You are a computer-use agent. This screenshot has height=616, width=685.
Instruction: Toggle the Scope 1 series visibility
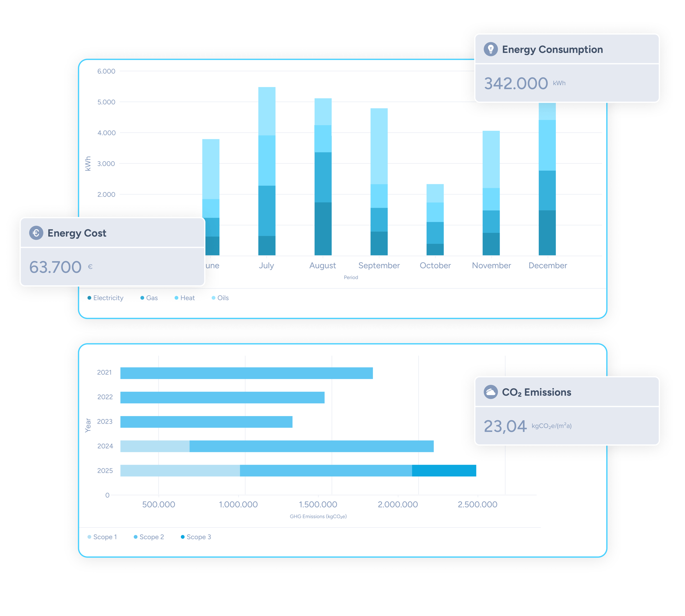pos(89,537)
